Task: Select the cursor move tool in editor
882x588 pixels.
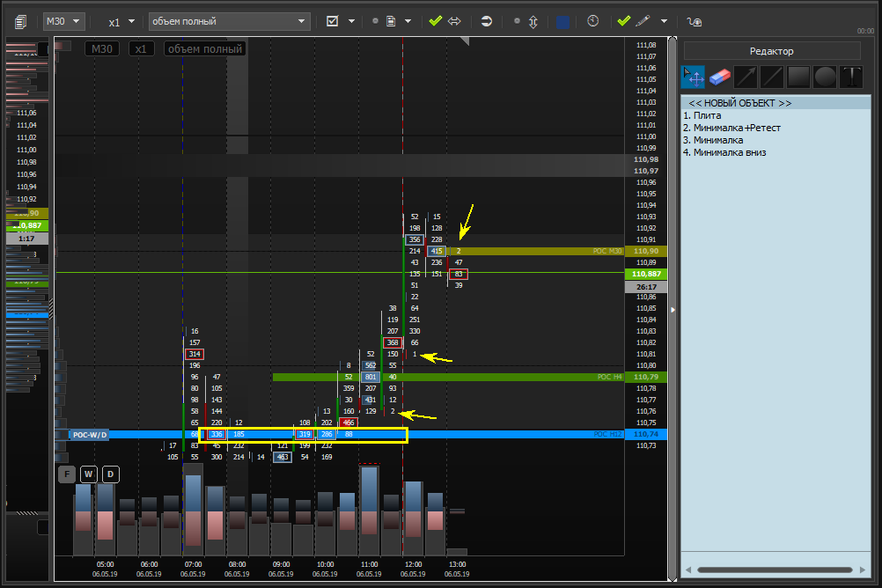Action: (x=693, y=77)
